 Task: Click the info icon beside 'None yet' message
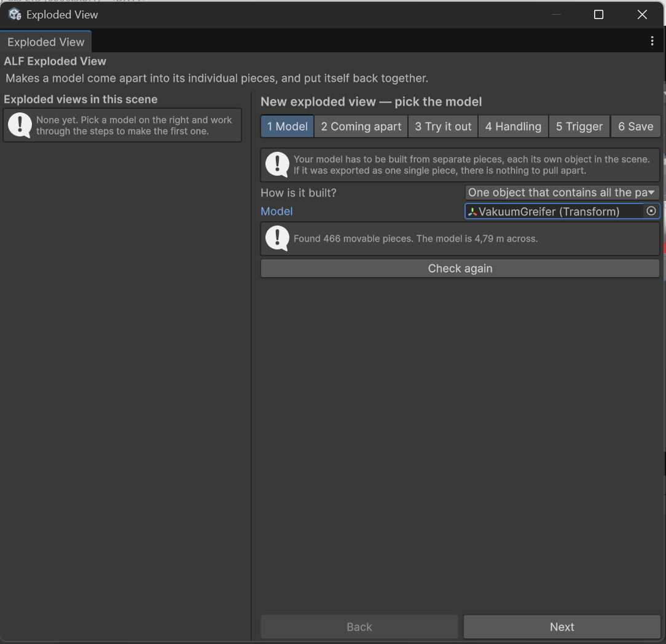click(20, 125)
